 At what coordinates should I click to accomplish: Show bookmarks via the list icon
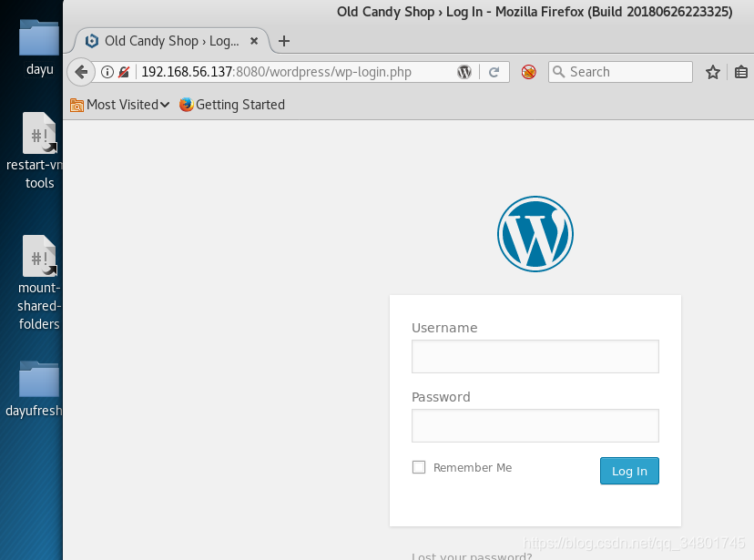[741, 72]
